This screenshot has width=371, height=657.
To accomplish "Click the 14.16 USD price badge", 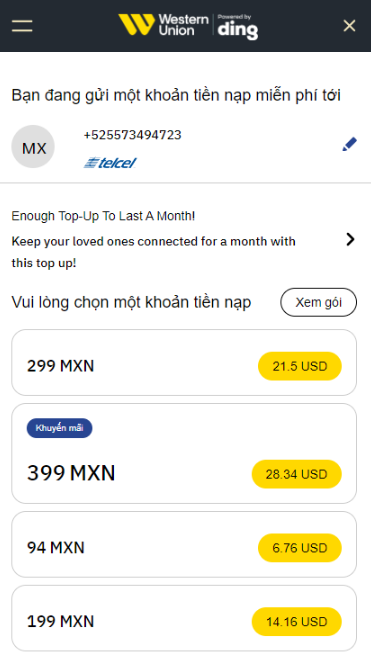I will click(x=296, y=621).
